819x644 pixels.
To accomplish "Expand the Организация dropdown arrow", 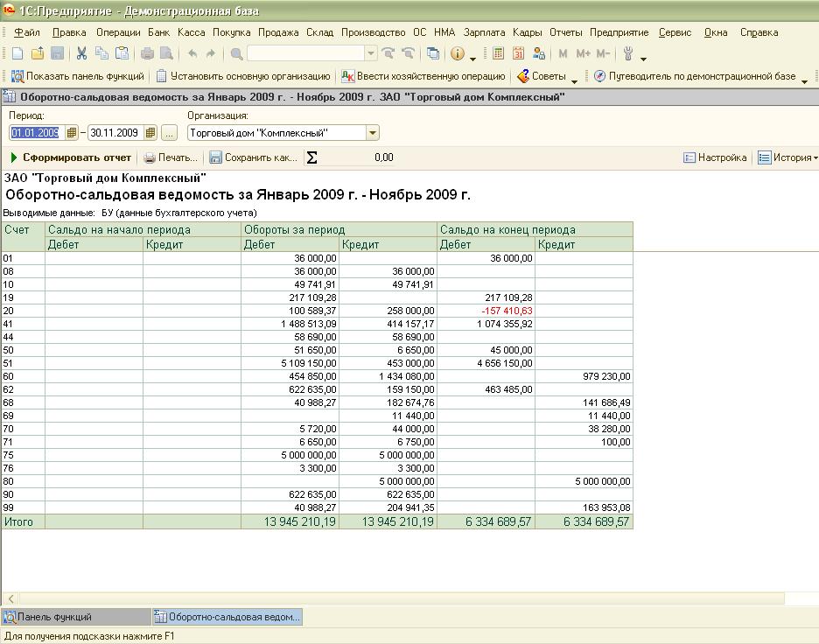I will (373, 133).
